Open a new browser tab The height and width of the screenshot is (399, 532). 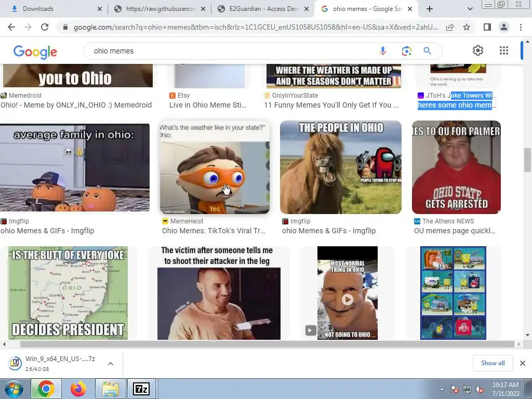point(430,9)
